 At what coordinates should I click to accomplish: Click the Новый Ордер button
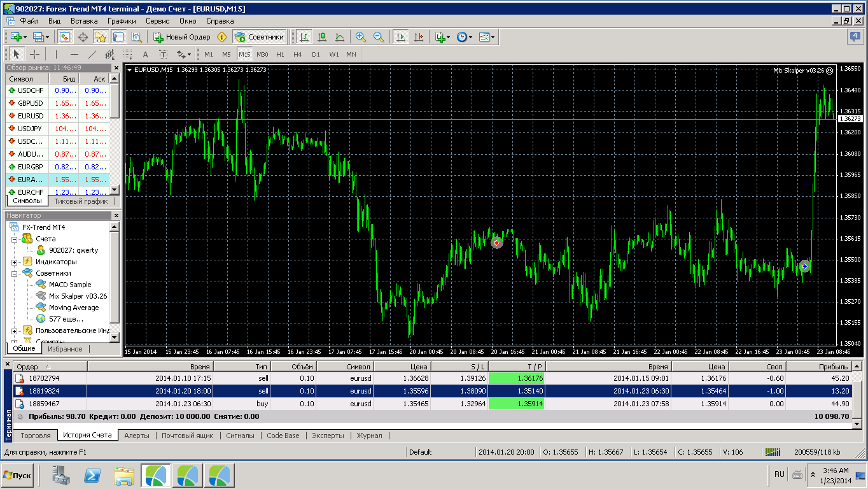coord(182,37)
